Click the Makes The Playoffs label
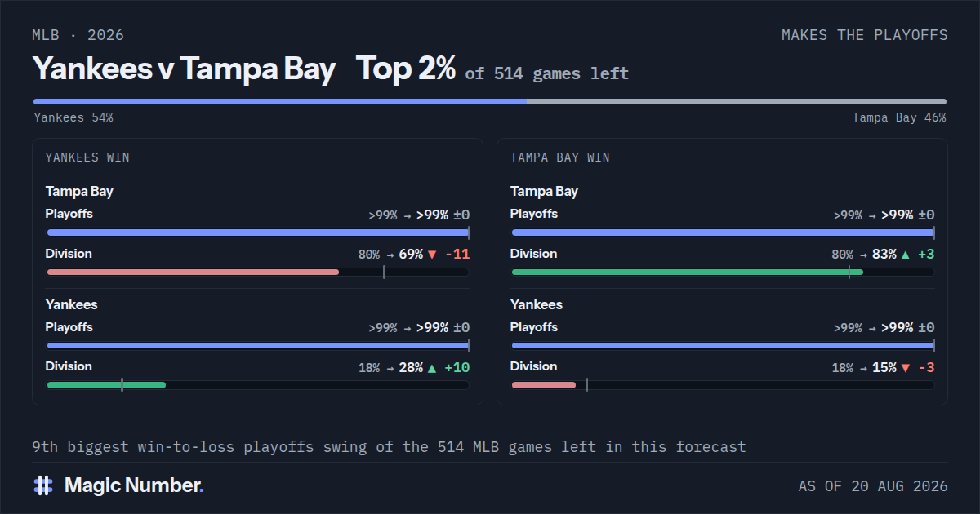This screenshot has height=514, width=980. pos(865,35)
